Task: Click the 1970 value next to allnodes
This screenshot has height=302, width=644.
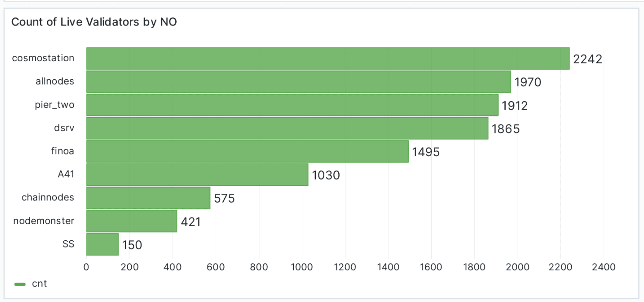Action: click(x=528, y=82)
